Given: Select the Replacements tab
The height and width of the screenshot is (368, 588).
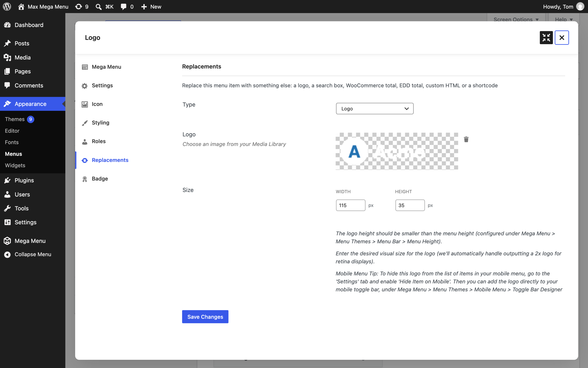Looking at the screenshot, I should click(x=105, y=160).
